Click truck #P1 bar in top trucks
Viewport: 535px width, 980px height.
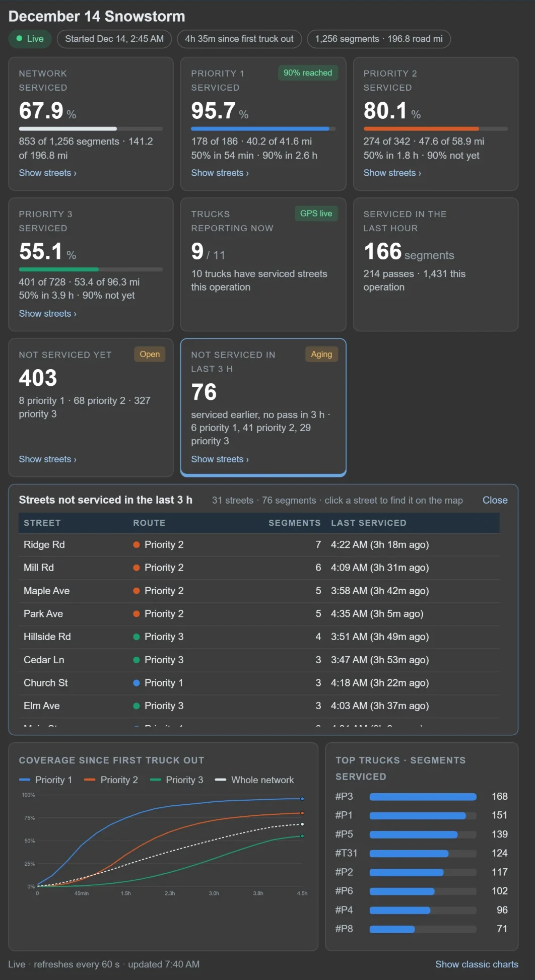click(x=423, y=815)
